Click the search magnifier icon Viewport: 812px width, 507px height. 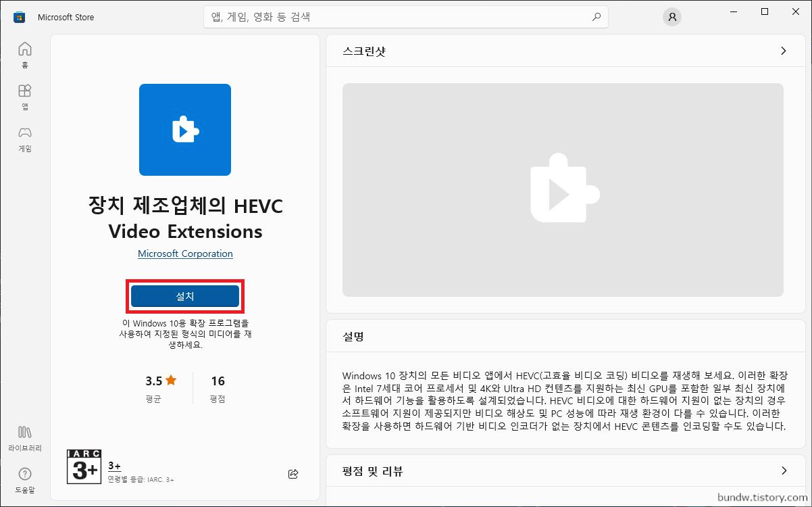pos(597,17)
